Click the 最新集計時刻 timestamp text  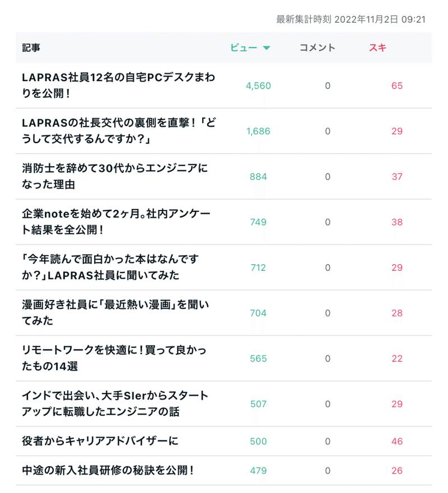[x=351, y=20]
